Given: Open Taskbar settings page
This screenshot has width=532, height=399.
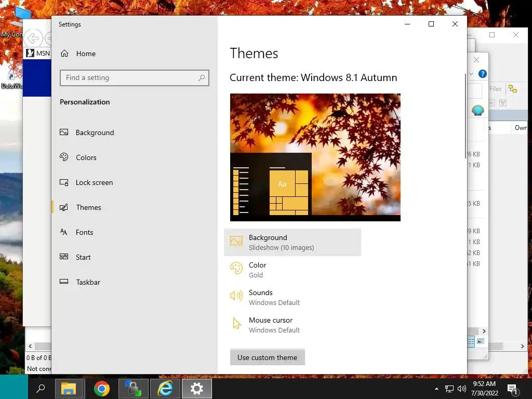Looking at the screenshot, I should [x=80, y=282].
